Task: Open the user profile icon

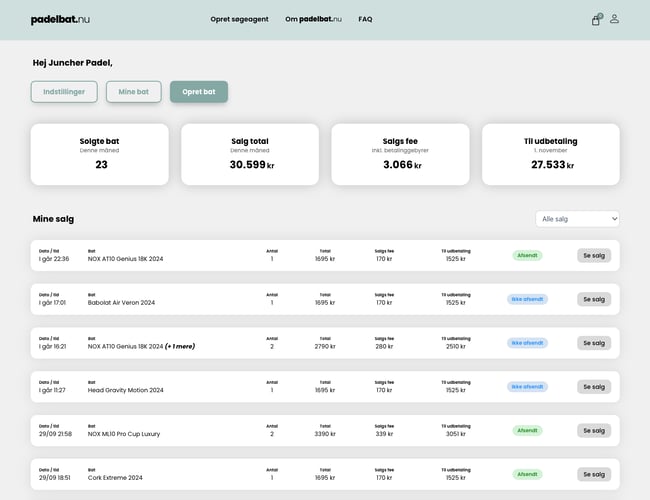Action: (x=615, y=19)
